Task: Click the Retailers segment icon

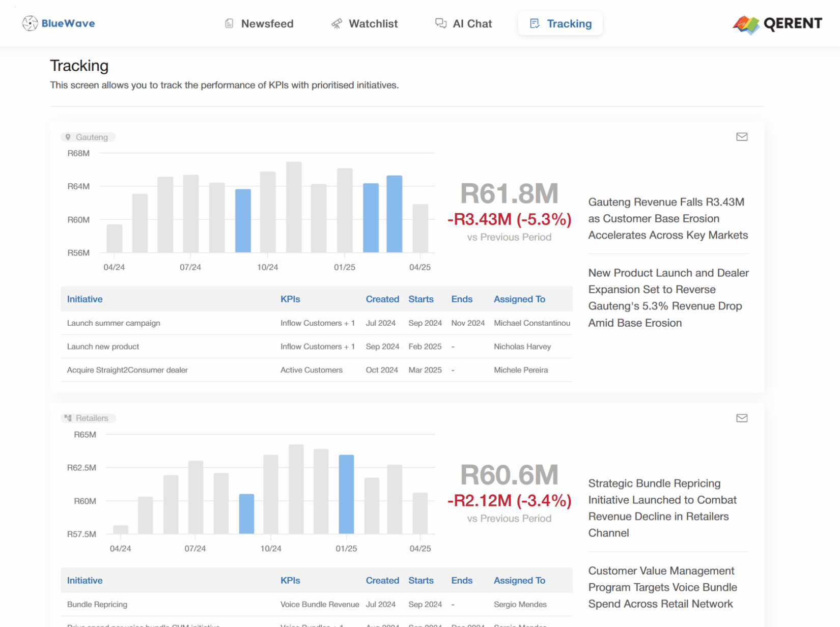Action: (68, 418)
